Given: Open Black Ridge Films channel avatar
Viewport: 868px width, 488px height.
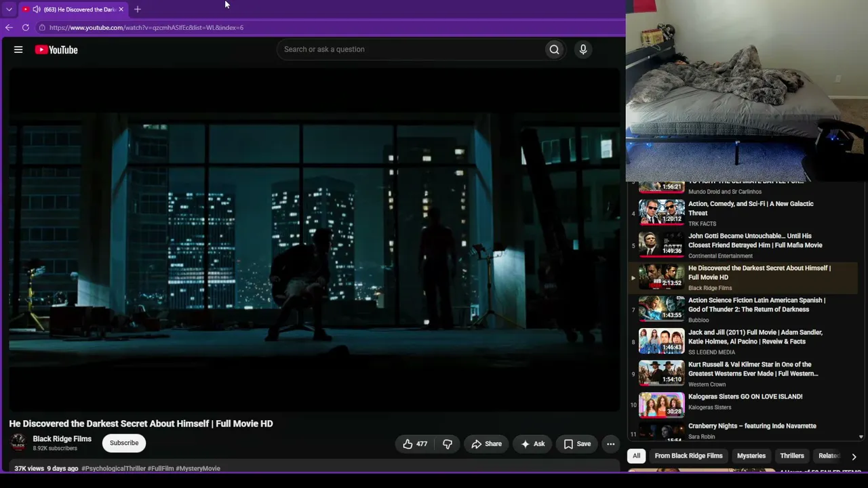Looking at the screenshot, I should (x=18, y=443).
